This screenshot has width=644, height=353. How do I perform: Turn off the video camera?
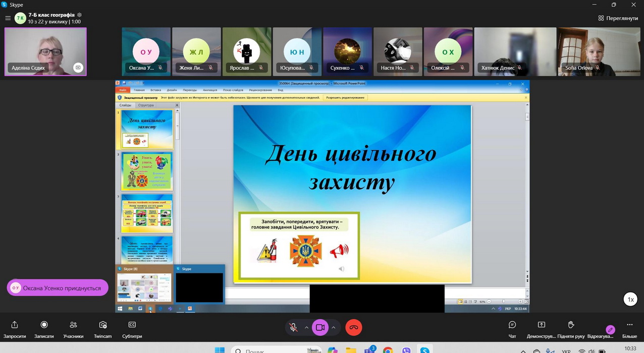tap(320, 327)
